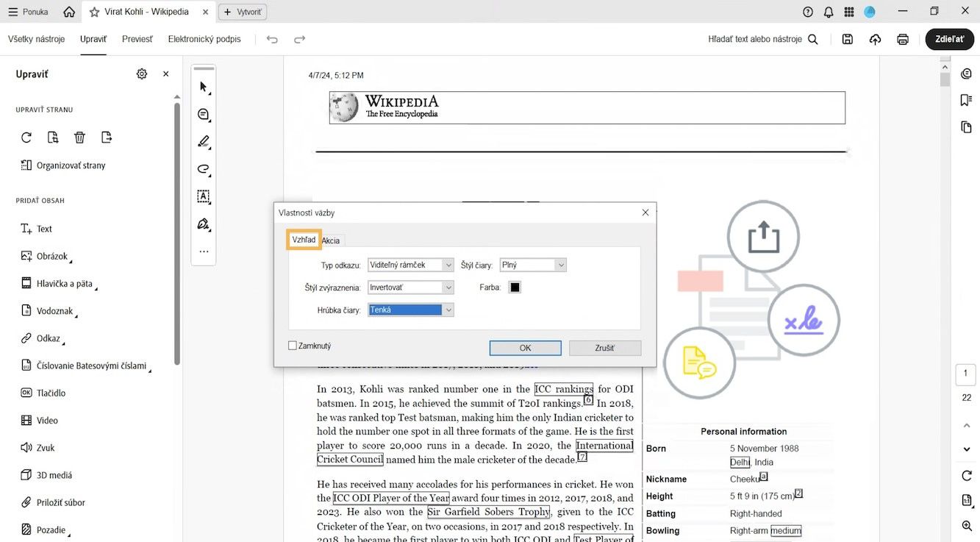Image resolution: width=980 pixels, height=542 pixels.
Task: Select Priložiť súbor attach file
Action: (53, 503)
